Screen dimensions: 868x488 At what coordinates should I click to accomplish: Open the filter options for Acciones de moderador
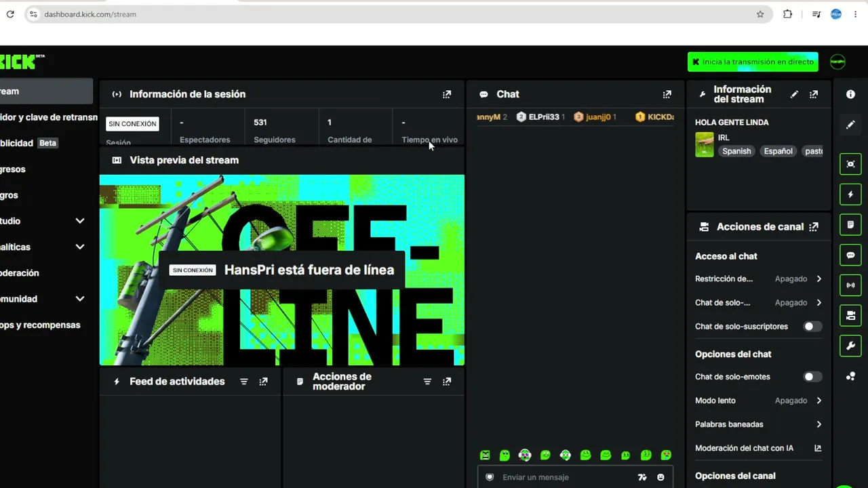[x=427, y=382]
